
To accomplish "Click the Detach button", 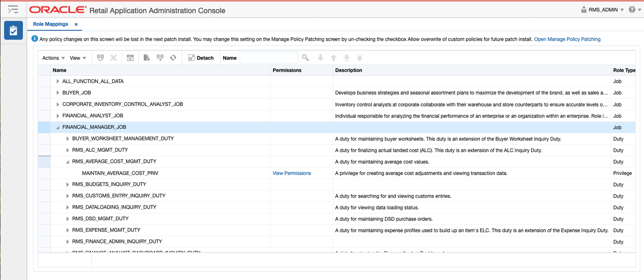I will tap(201, 58).
